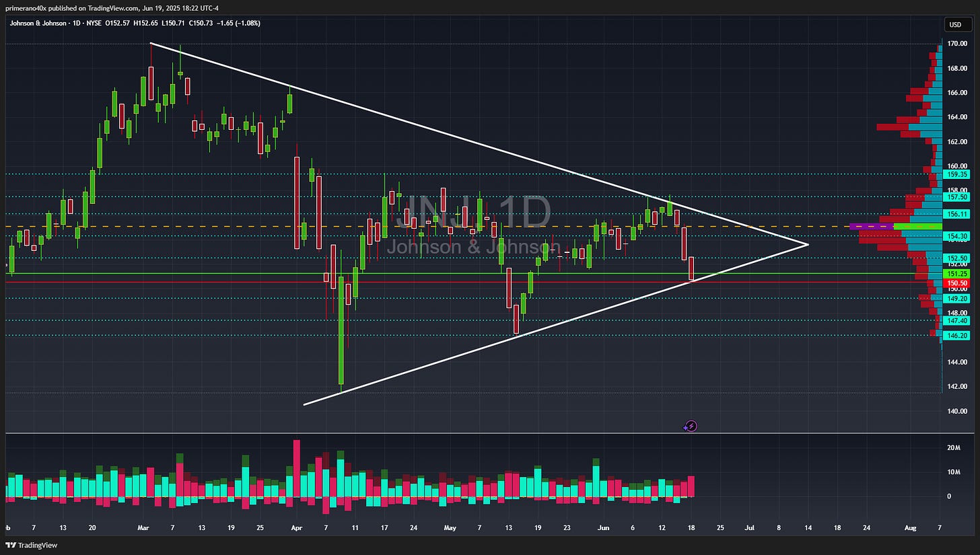Click the Apr label on the time axis

tap(296, 528)
